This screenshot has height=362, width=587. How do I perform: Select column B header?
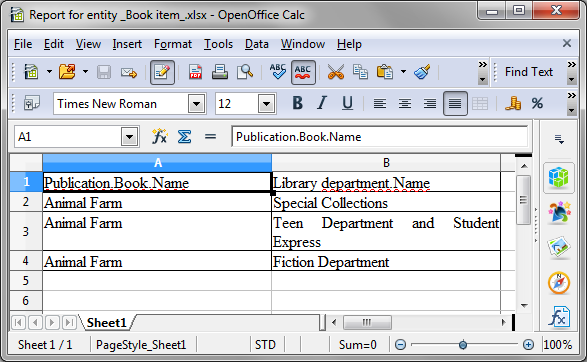pos(386,163)
